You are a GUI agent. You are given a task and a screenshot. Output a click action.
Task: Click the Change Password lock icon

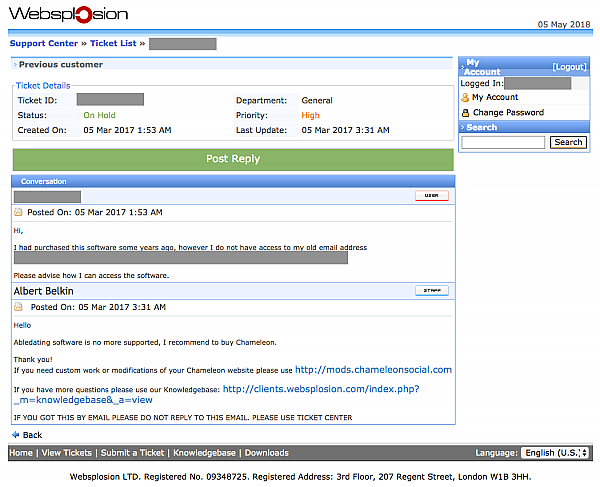(x=465, y=113)
